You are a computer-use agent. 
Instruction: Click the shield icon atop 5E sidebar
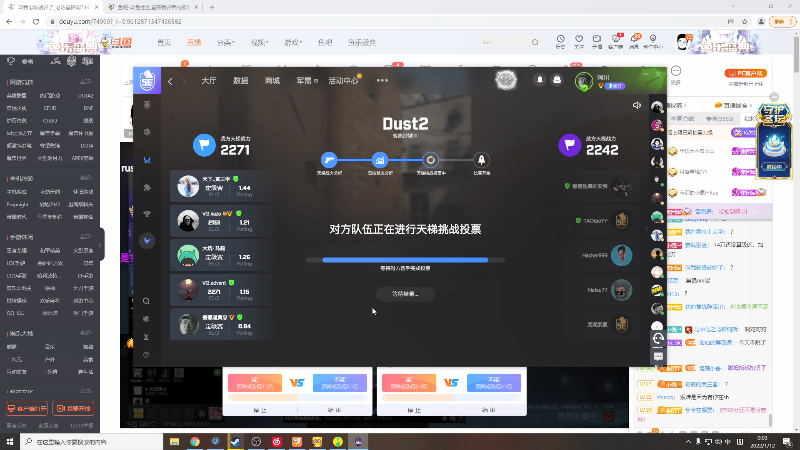[147, 105]
